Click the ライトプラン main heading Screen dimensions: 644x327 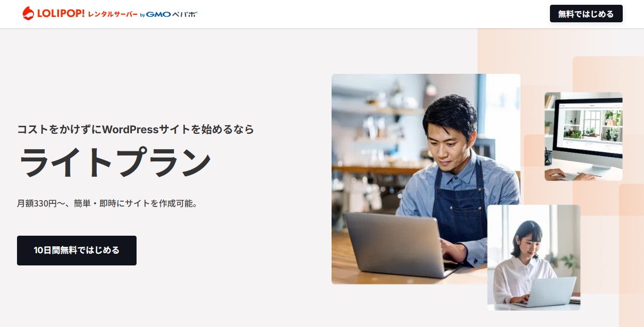point(115,162)
